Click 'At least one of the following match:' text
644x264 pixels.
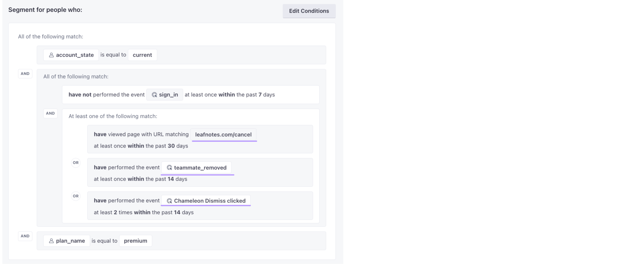click(x=113, y=116)
